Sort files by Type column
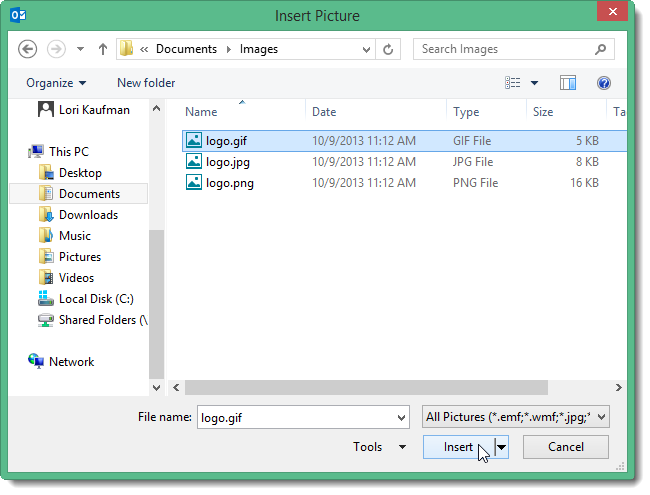Image resolution: width=650 pixels, height=495 pixels. coord(466,112)
